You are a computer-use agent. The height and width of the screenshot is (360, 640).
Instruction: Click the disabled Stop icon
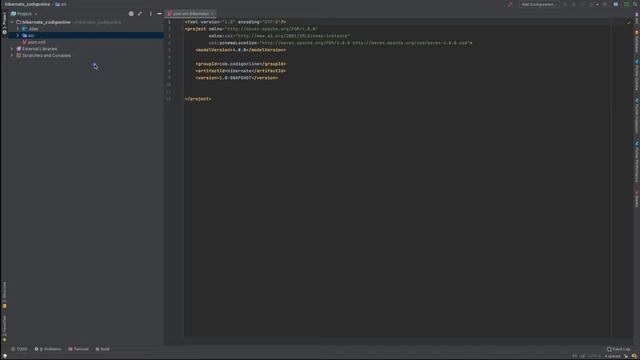(x=604, y=4)
